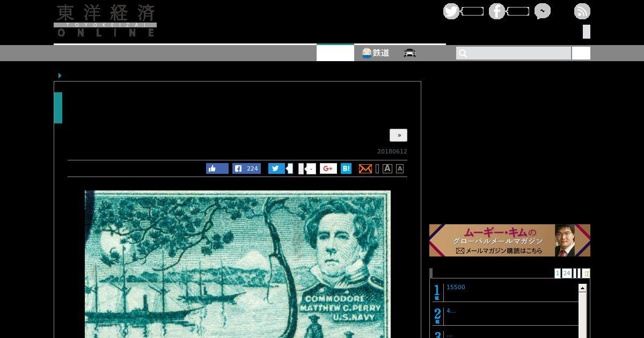Open the second ranked item 4...
Viewport: 644px width, 338px height.
coord(451,311)
